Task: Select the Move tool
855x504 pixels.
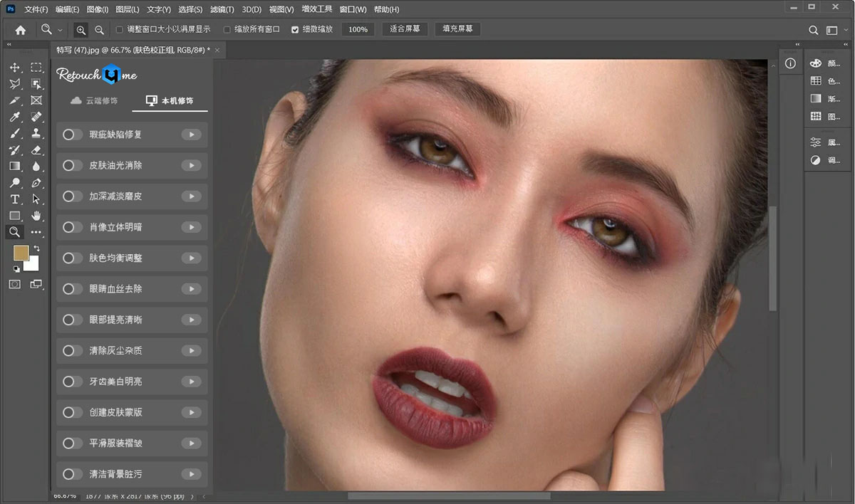Action: tap(15, 68)
